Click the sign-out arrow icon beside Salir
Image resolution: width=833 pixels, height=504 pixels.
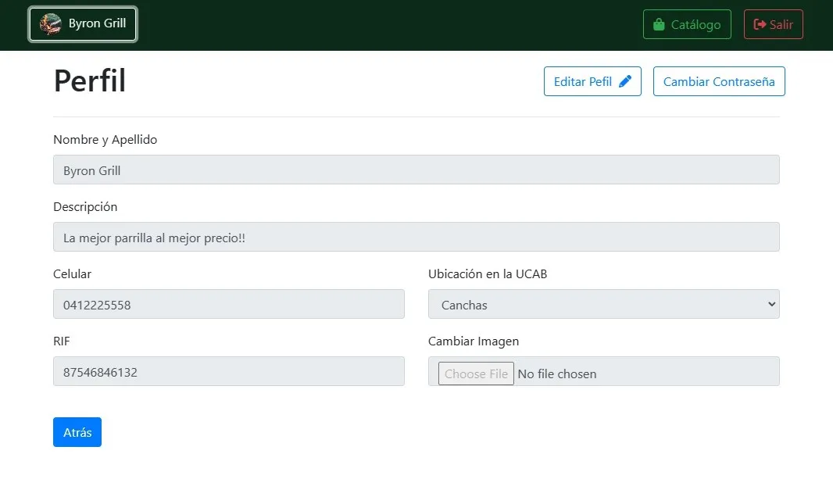(760, 25)
